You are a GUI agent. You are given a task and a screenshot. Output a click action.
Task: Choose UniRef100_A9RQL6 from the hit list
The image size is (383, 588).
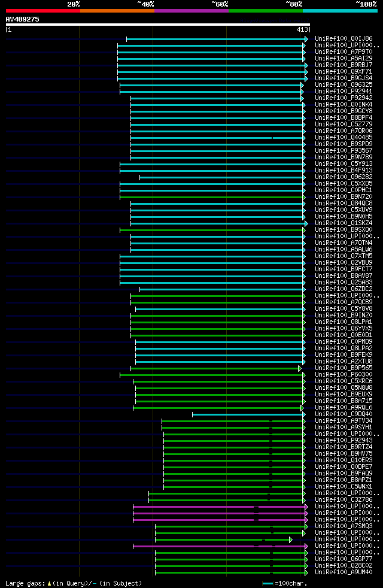click(x=344, y=408)
